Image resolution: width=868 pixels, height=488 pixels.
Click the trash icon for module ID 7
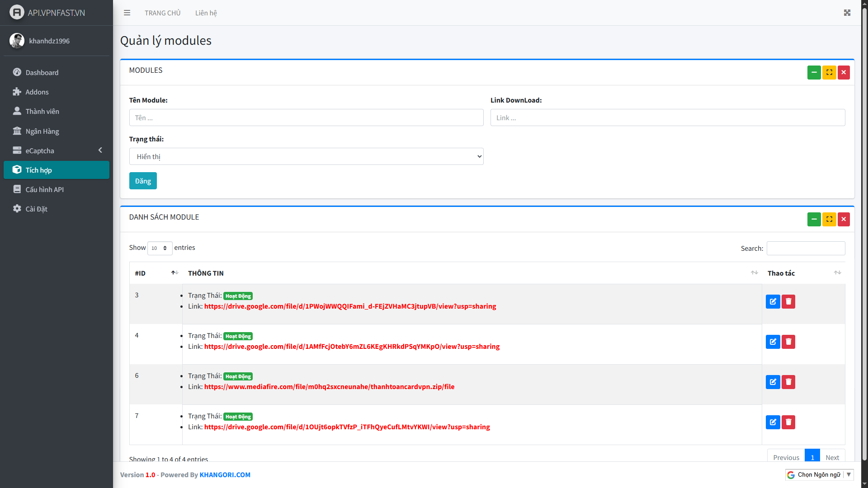tap(788, 422)
